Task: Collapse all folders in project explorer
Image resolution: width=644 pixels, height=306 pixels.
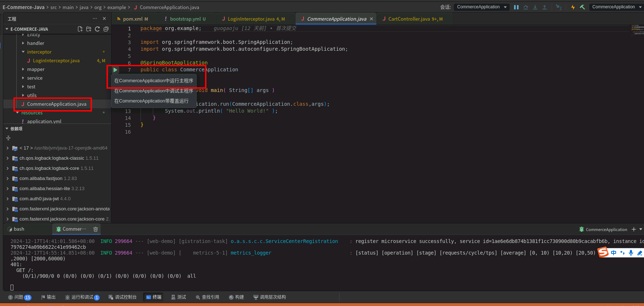Action: point(106,29)
